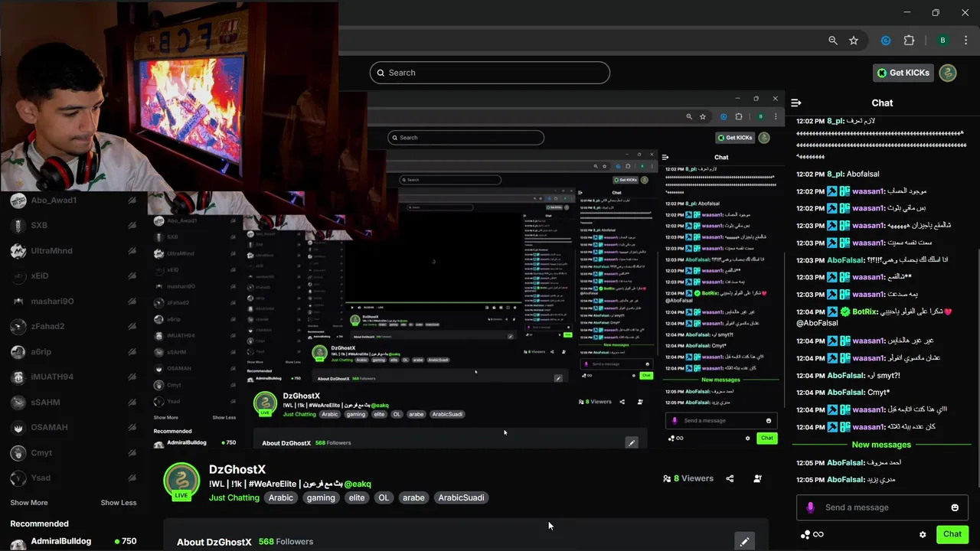Open the @eakq mention in stream title
The width and height of the screenshot is (980, 551).
coord(358,484)
